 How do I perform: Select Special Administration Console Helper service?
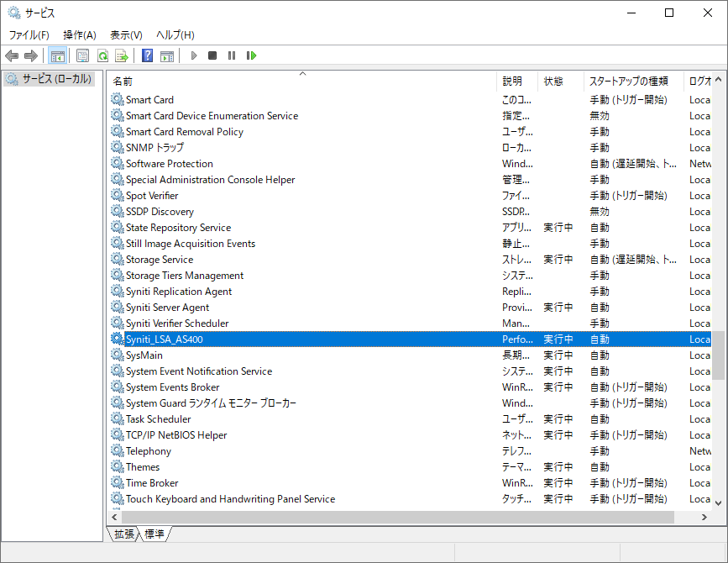(x=210, y=180)
